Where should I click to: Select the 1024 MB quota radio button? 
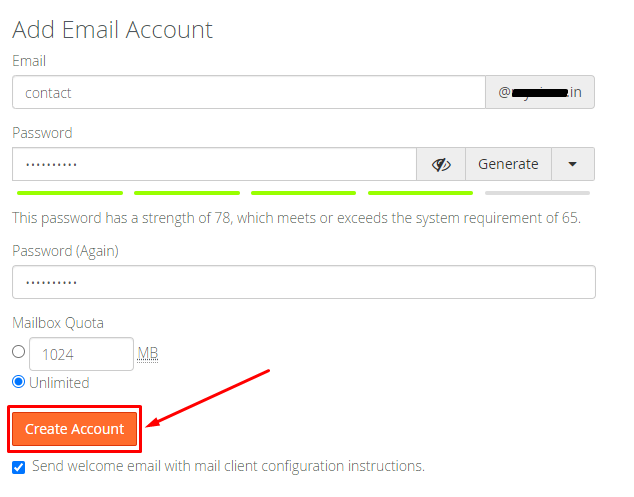point(19,351)
